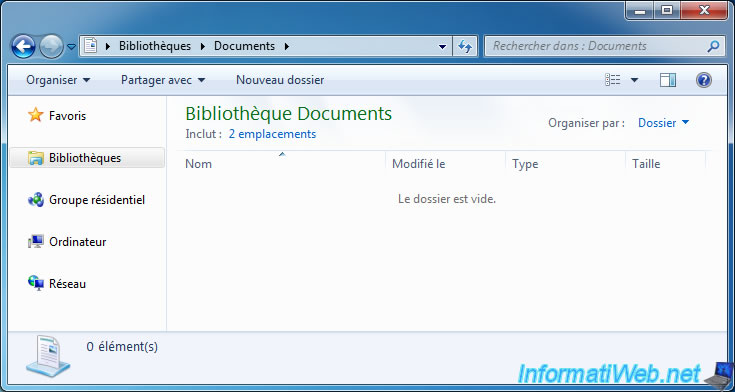Select Documents in the address bar path
This screenshot has width=735, height=392.
pyautogui.click(x=244, y=46)
